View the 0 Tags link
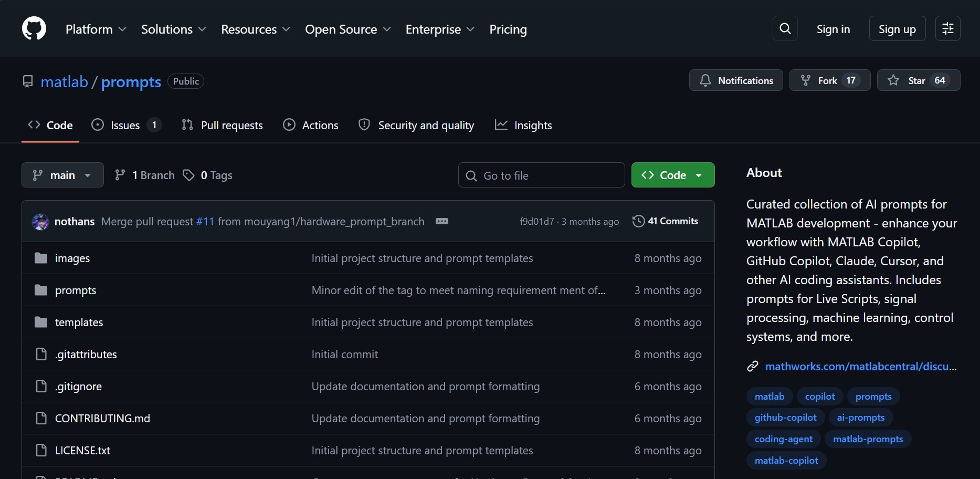Screen dimensions: 980x479 coord(207,175)
